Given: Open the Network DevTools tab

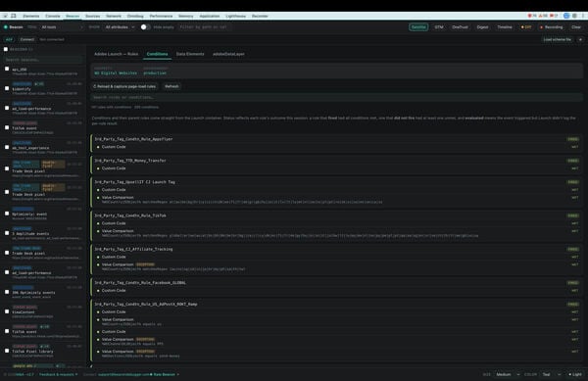Looking at the screenshot, I should coord(114,16).
